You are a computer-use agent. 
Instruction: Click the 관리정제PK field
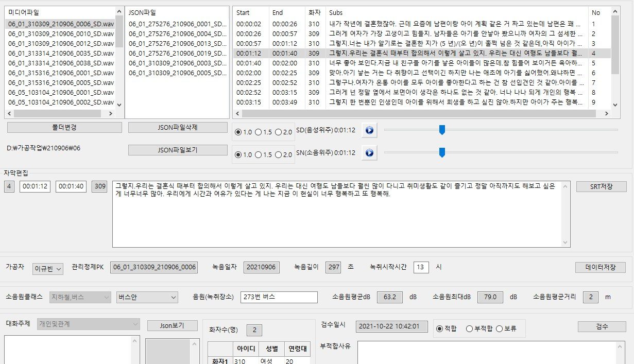coord(154,267)
